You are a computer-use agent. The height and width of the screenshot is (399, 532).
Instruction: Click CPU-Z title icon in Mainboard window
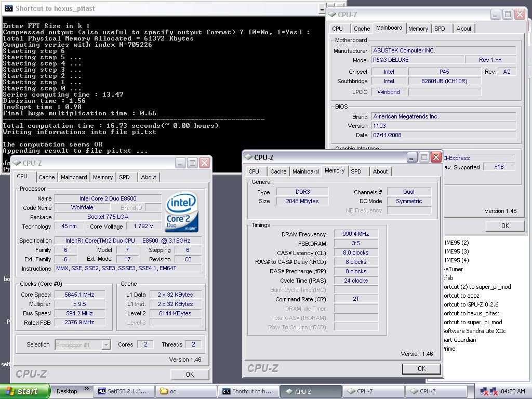pos(331,14)
